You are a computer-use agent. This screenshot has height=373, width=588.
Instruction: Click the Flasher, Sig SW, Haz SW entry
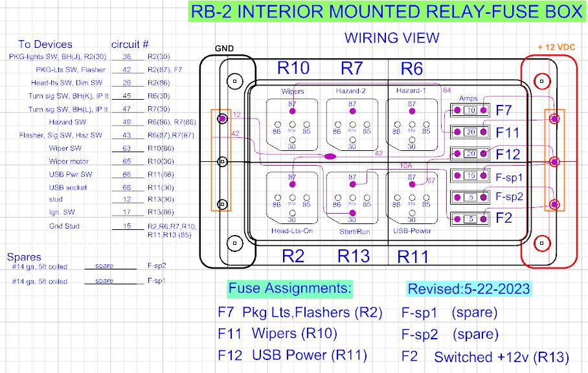[x=61, y=135]
